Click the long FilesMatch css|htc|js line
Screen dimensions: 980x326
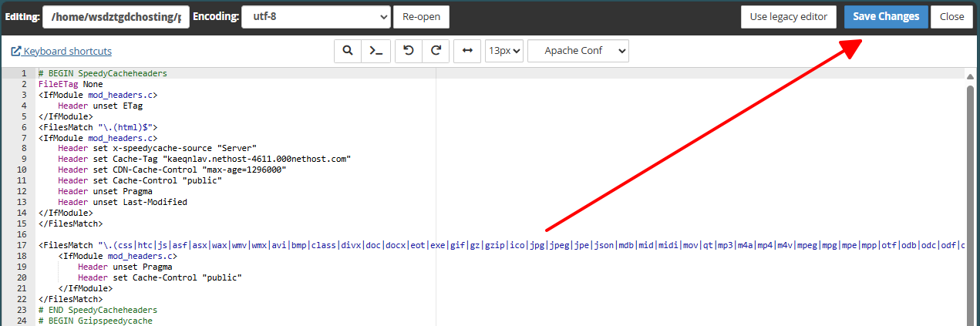point(501,245)
